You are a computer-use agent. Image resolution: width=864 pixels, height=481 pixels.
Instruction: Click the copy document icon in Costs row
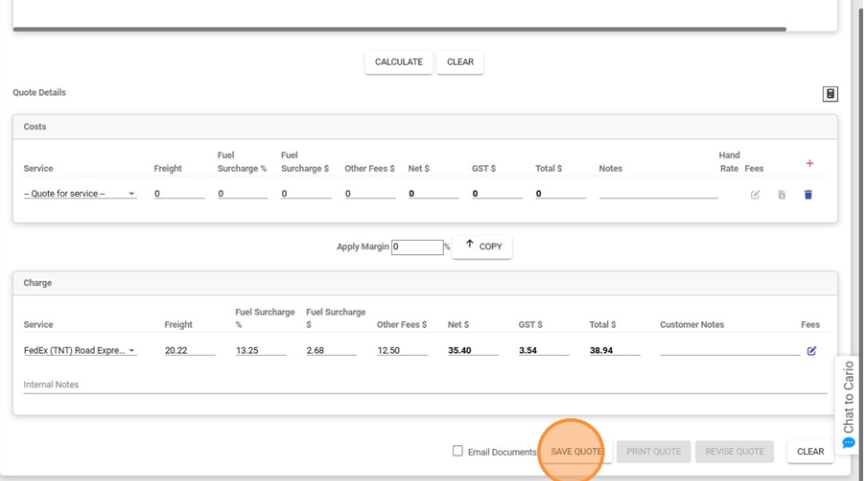click(x=782, y=195)
